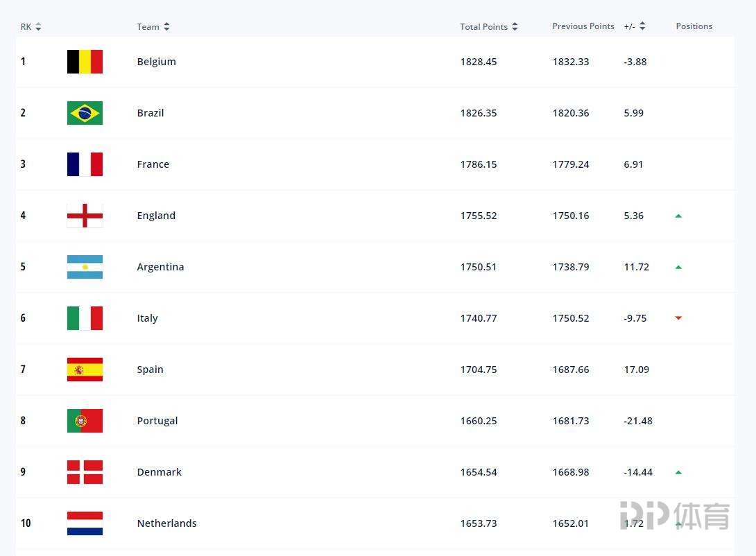Open the Italy team link

click(x=147, y=318)
